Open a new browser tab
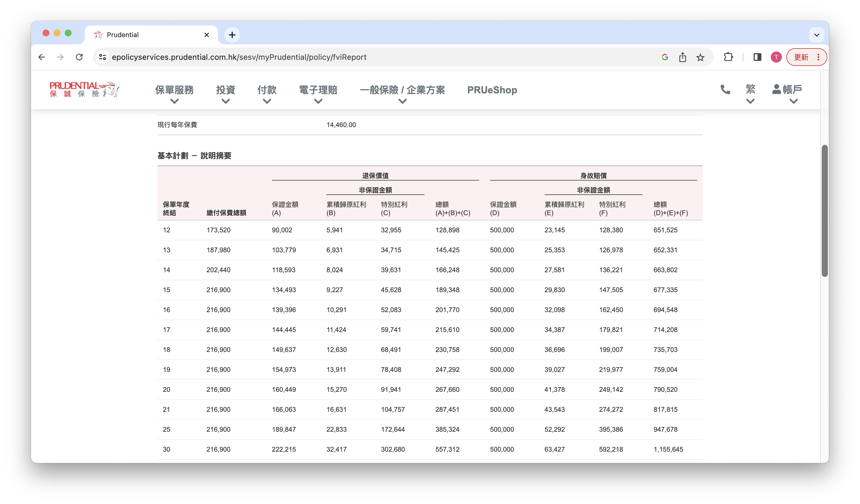This screenshot has height=504, width=860. [232, 35]
